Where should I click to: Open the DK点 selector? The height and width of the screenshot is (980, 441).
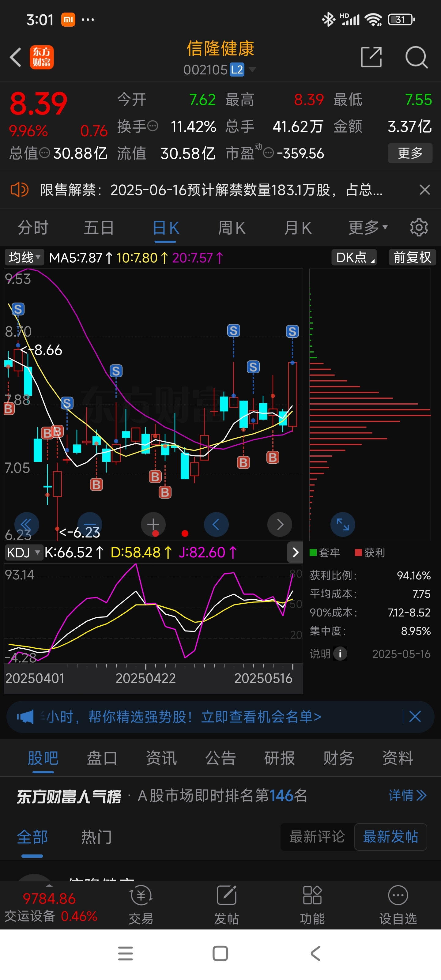click(x=354, y=258)
